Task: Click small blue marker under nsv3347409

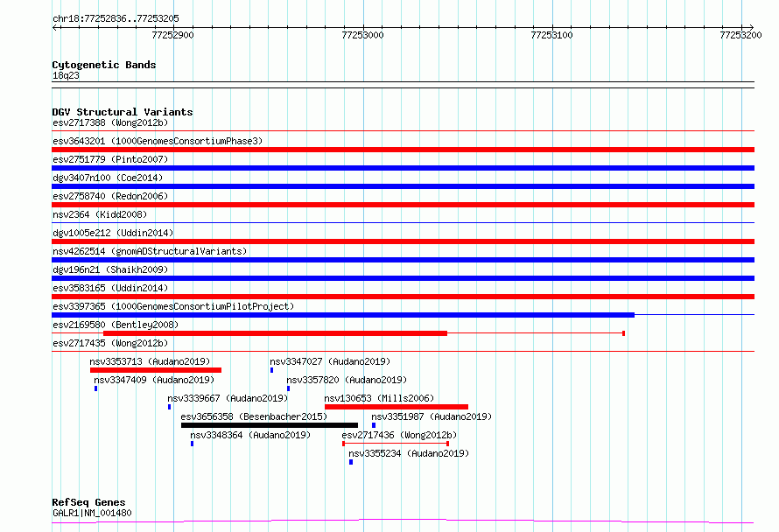Action: pyautogui.click(x=96, y=388)
